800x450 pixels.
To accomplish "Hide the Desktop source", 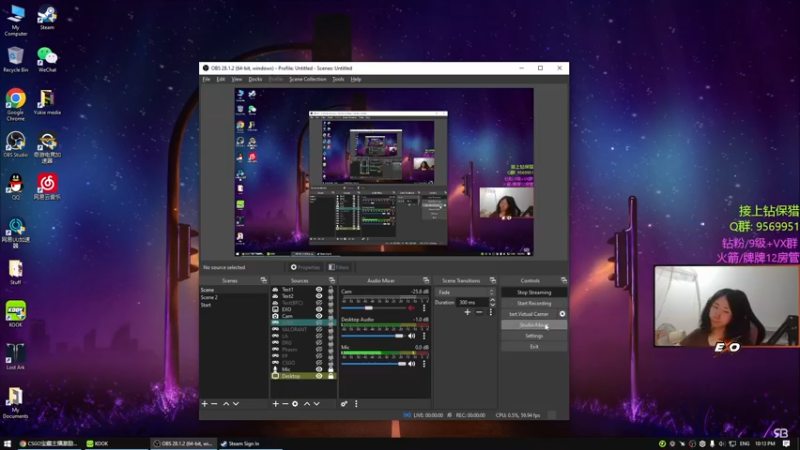I will (319, 376).
